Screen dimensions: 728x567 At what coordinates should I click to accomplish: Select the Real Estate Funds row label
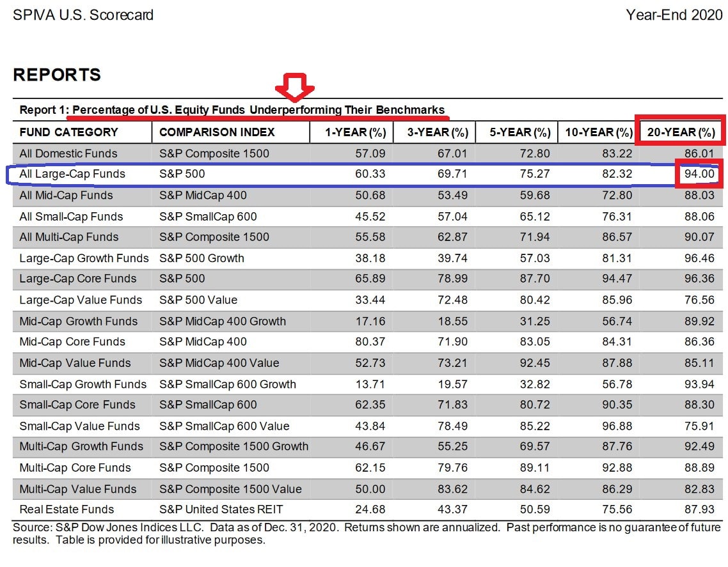click(67, 509)
